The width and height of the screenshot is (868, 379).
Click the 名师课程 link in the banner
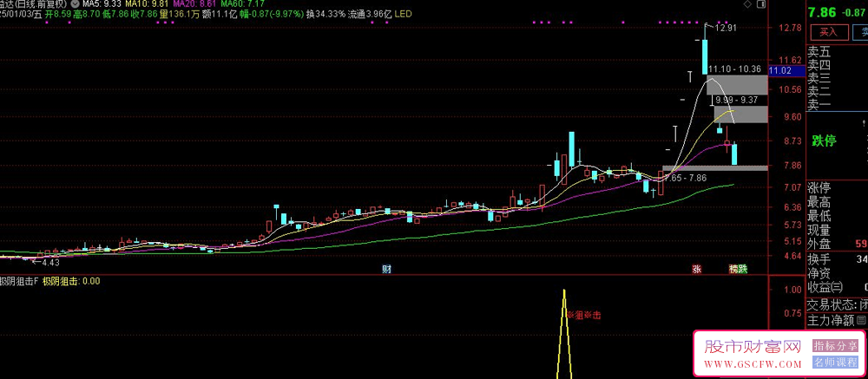pyautogui.click(x=835, y=363)
